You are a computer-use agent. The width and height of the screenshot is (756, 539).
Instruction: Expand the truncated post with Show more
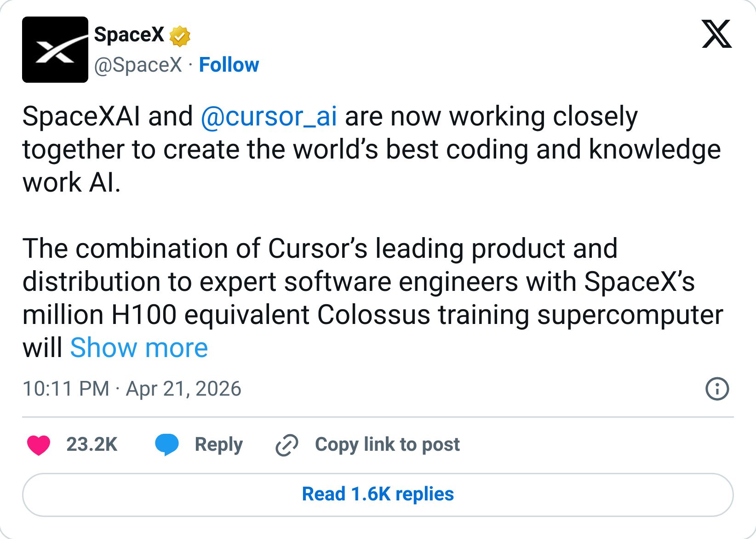coord(138,348)
